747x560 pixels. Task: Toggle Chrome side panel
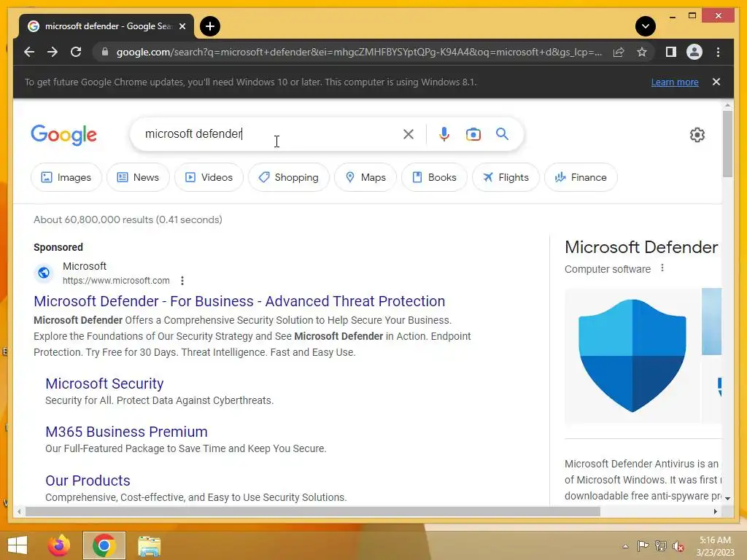click(x=671, y=52)
